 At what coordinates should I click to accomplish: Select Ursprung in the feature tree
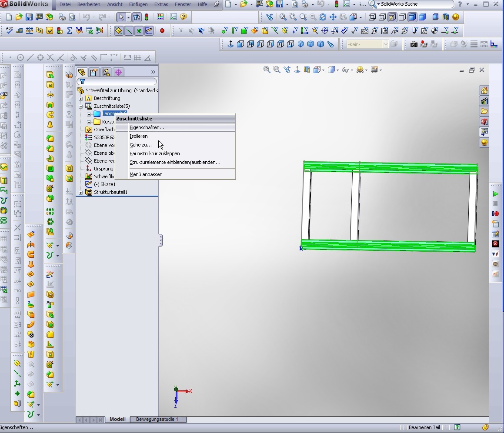(103, 169)
